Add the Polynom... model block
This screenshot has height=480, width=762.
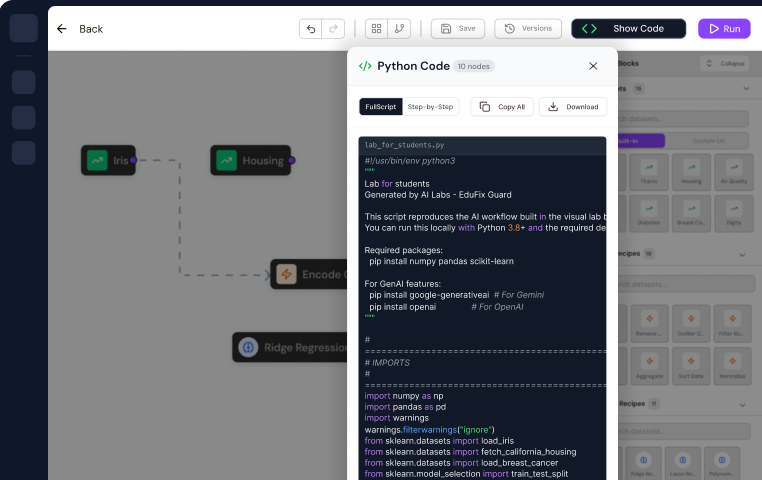[x=722, y=463]
